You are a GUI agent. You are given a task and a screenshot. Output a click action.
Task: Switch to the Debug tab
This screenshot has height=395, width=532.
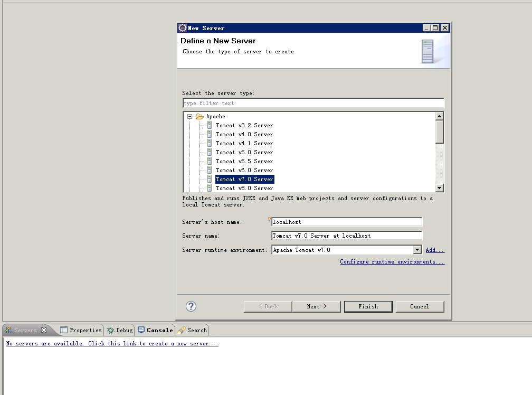pos(120,330)
